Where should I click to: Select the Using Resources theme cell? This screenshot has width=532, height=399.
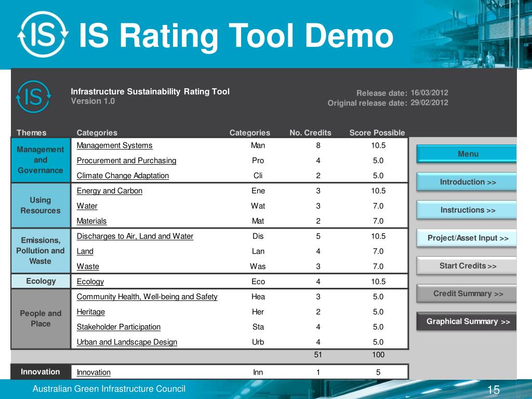[41, 205]
